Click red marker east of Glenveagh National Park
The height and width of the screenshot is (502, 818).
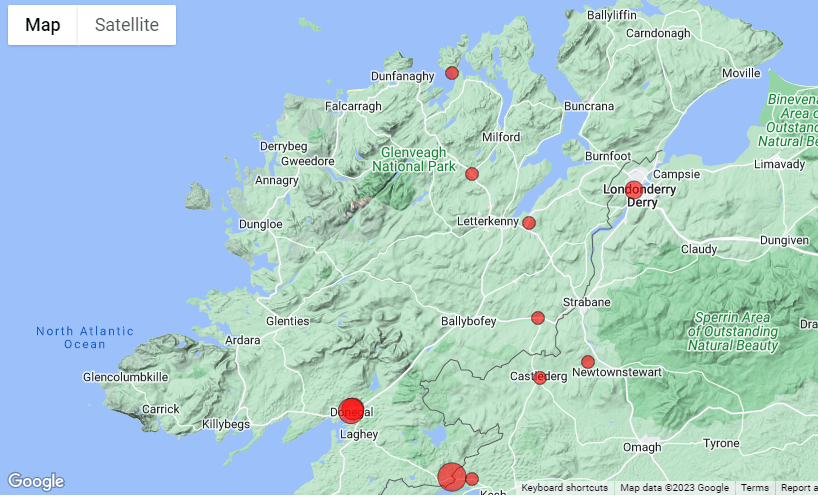[x=472, y=174]
